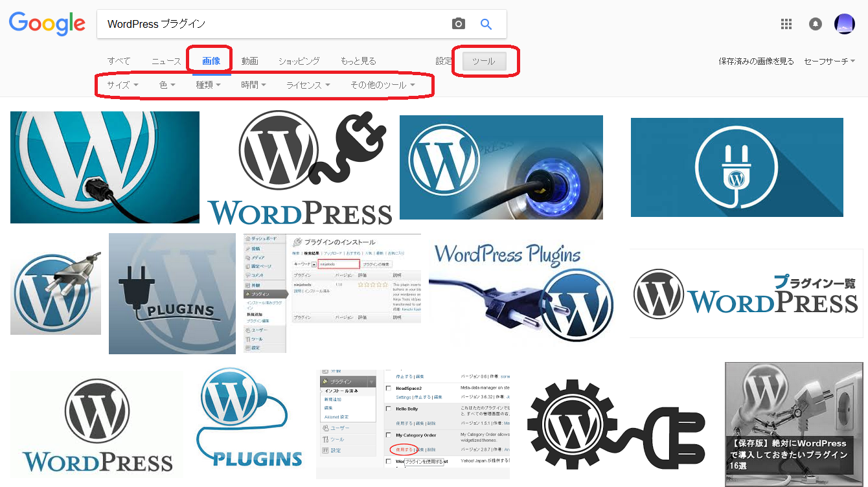The height and width of the screenshot is (487, 868).
Task: Open the プラグイン一覧 WordPress image
Action: coord(746,293)
